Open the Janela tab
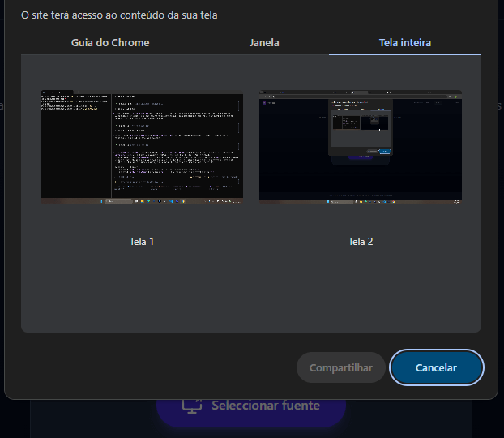The height and width of the screenshot is (438, 504). pyautogui.click(x=264, y=43)
